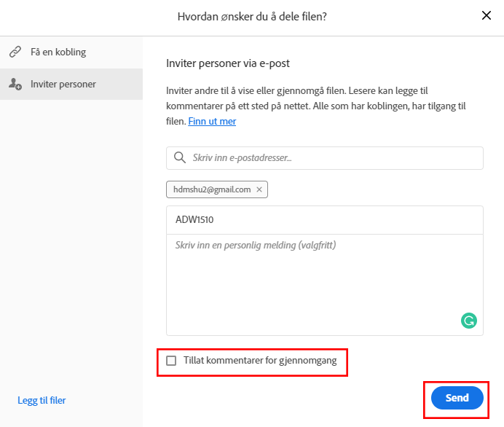Click the invite person icon in sidebar
Screen dimensions: 504x427
pyautogui.click(x=15, y=85)
